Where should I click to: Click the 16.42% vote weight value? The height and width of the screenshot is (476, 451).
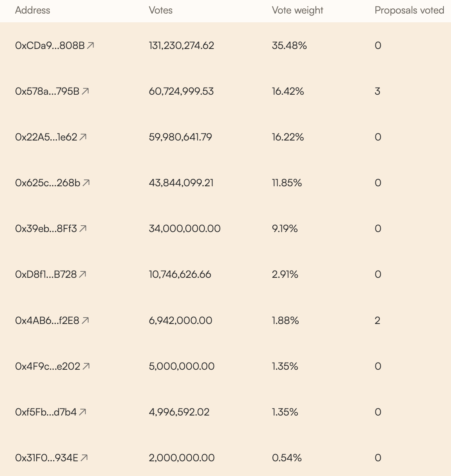point(288,92)
